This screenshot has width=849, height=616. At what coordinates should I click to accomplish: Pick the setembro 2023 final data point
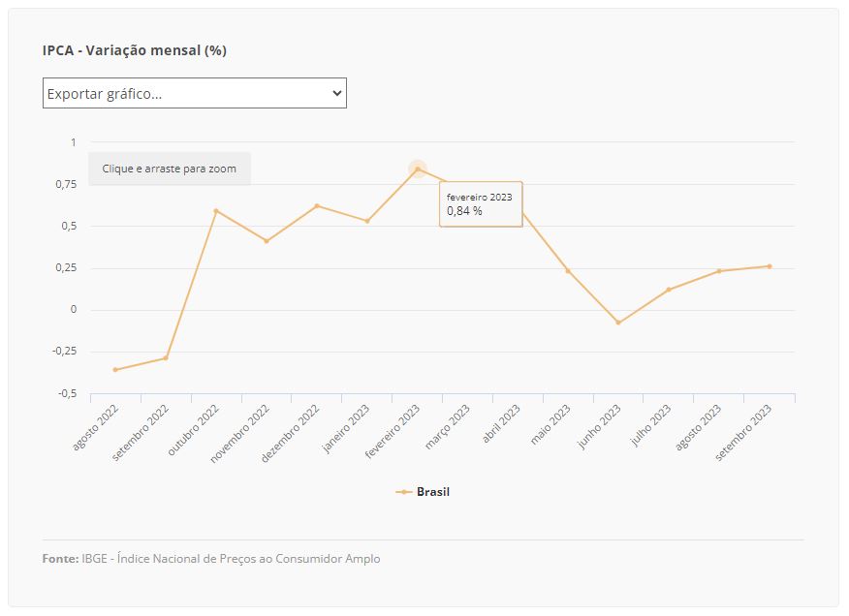tap(770, 266)
